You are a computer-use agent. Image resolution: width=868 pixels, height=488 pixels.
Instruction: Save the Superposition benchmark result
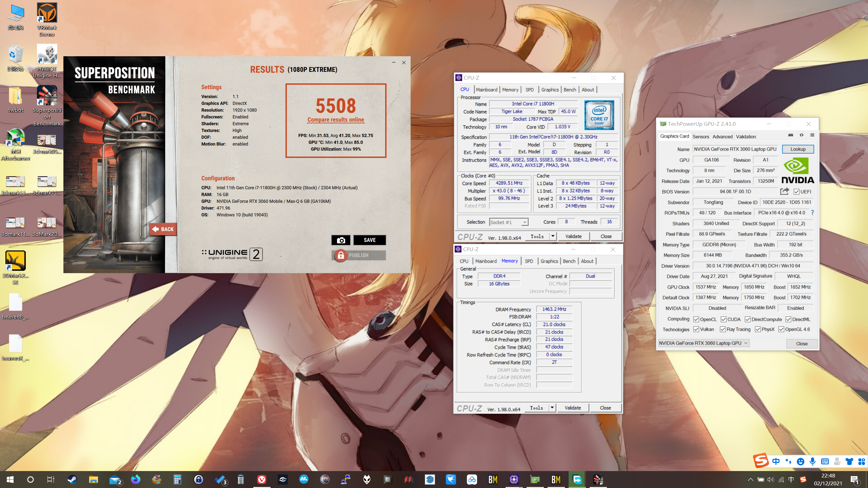point(370,240)
